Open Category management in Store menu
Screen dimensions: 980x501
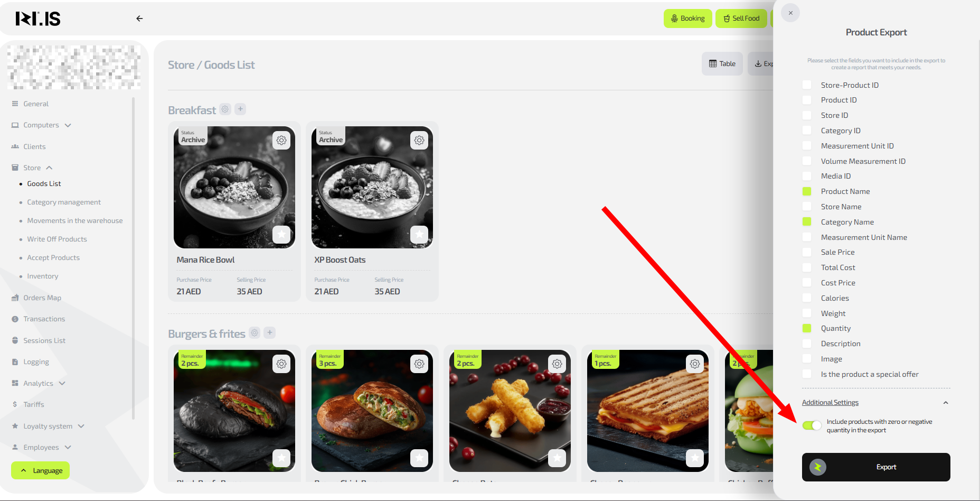click(x=64, y=202)
